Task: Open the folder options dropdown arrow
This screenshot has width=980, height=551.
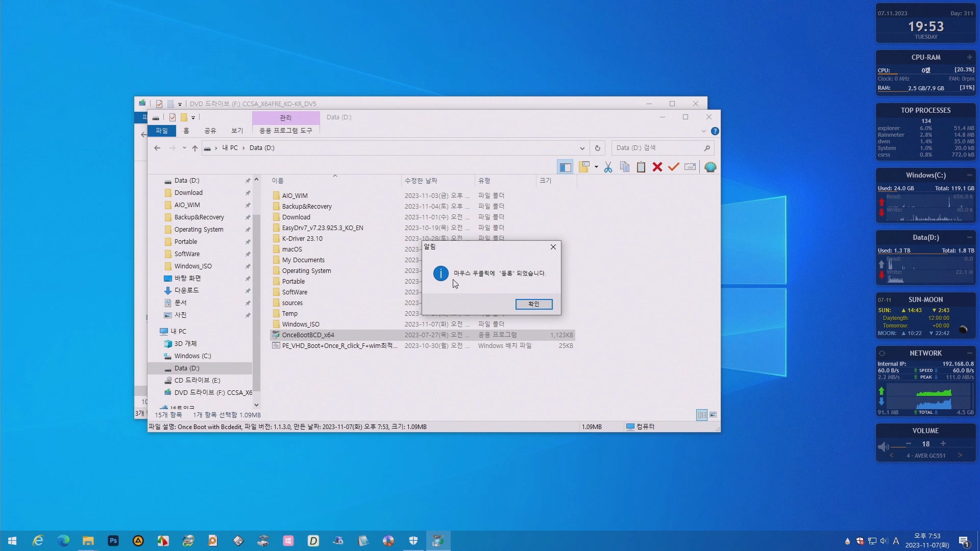Action: [x=596, y=167]
